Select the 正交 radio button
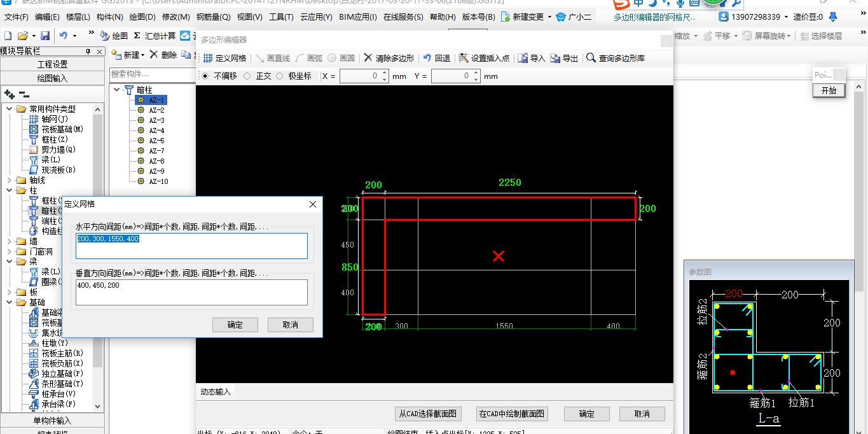 247,76
